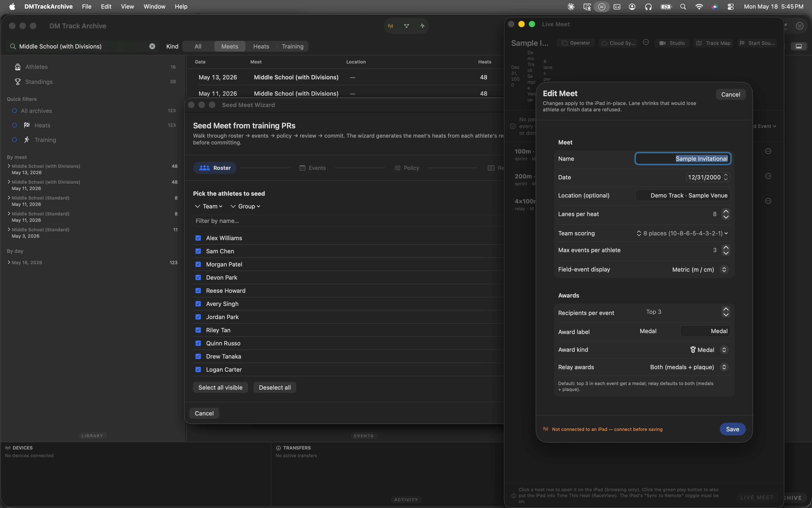The width and height of the screenshot is (812, 508).
Task: Switch Kind filter to All
Action: tap(198, 46)
